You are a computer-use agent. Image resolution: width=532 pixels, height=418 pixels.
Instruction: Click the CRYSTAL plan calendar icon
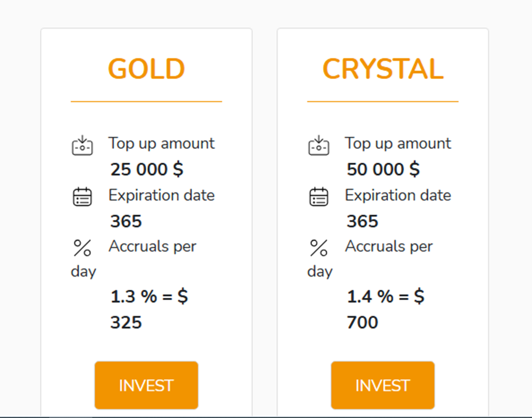319,197
